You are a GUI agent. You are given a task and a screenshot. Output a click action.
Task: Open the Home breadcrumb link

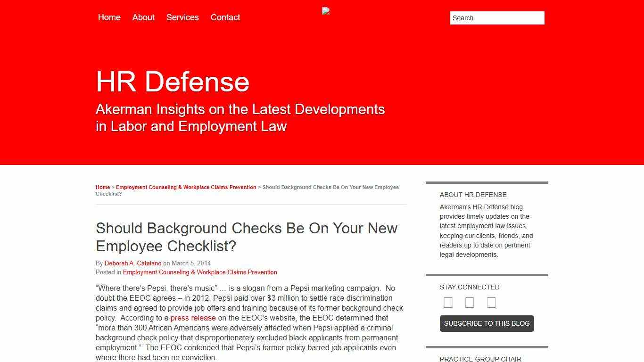102,187
